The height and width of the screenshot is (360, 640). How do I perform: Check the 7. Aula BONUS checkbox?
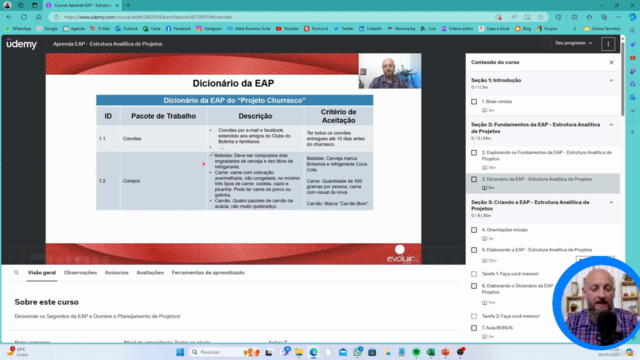pos(474,328)
